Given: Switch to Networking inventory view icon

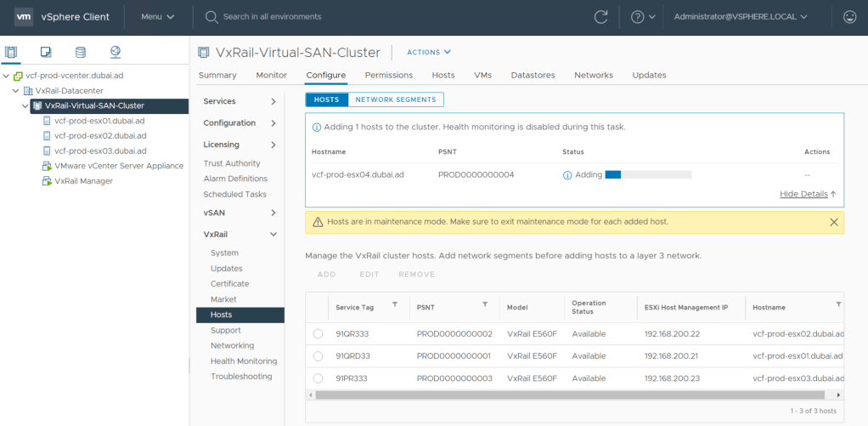Looking at the screenshot, I should tap(116, 53).
